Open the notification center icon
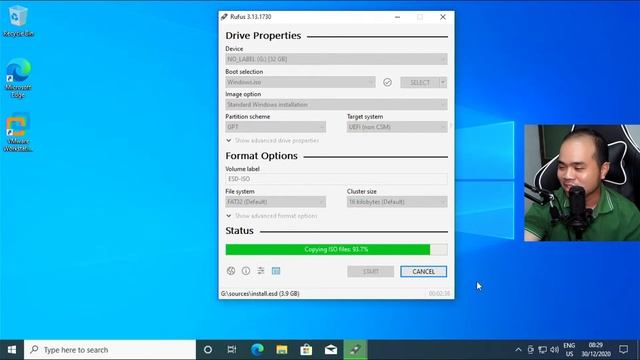Screen dimensions: 640x360 [x=623, y=350]
